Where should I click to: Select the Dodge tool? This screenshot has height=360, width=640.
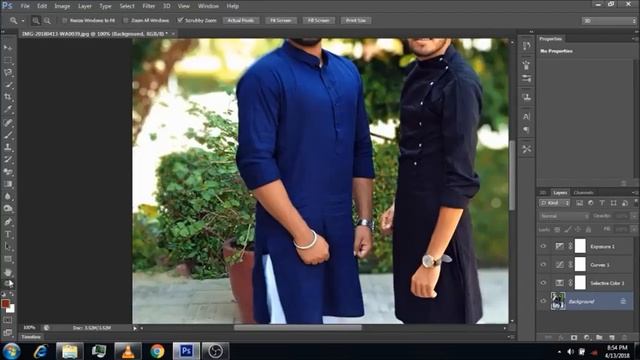pos(8,209)
